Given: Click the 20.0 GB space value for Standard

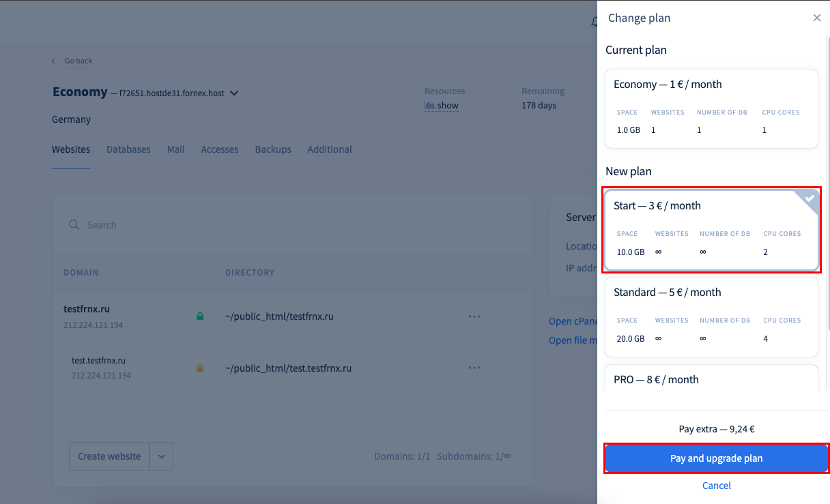Looking at the screenshot, I should [x=631, y=339].
